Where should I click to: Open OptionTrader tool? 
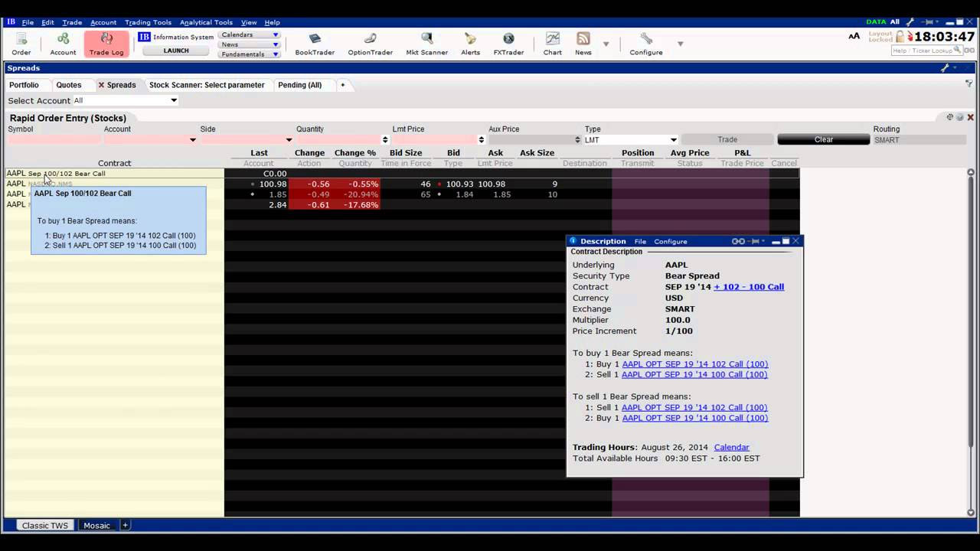370,44
